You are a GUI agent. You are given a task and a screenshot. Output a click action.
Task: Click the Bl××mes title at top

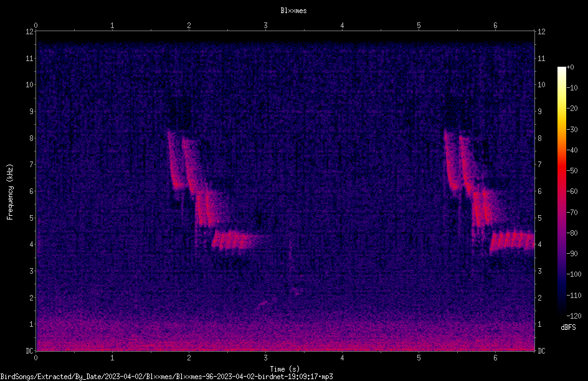[293, 11]
